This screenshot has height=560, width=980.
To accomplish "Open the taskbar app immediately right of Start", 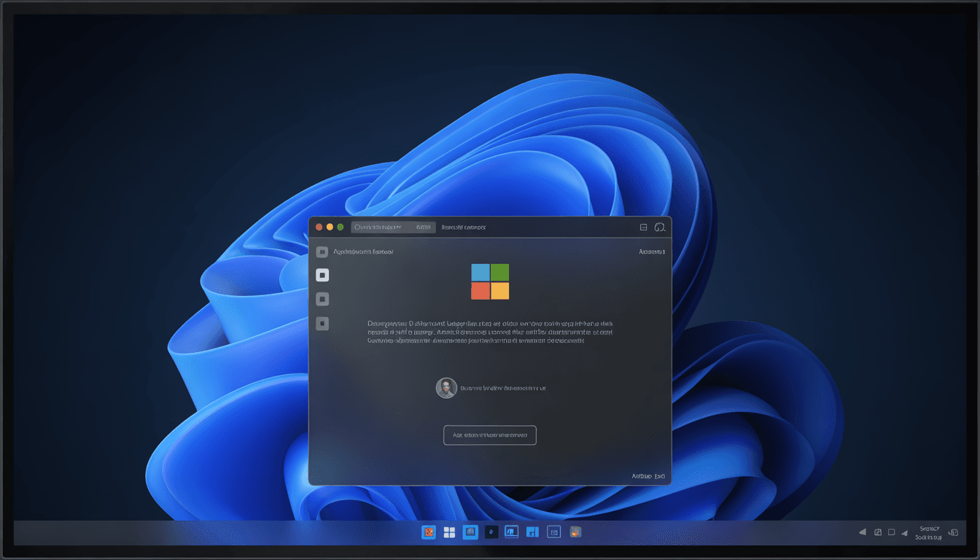I will coord(470,533).
